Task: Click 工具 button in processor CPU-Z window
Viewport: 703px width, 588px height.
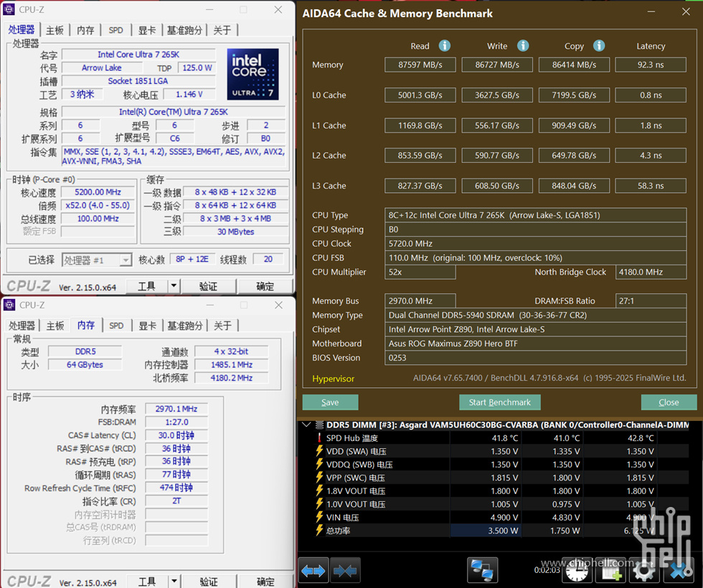Action: 146,286
